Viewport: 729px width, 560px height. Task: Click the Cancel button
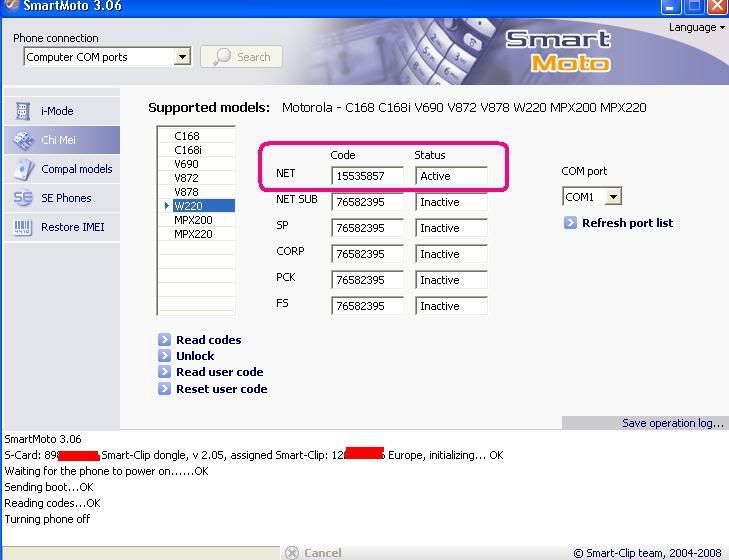click(x=314, y=553)
